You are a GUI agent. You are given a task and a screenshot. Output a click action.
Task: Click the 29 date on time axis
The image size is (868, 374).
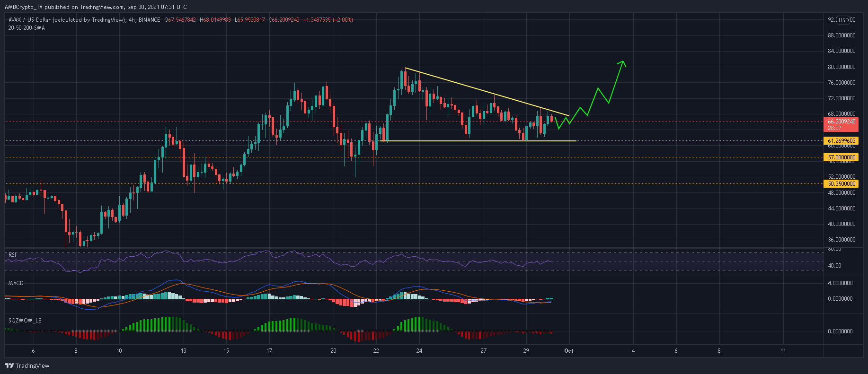(x=526, y=351)
